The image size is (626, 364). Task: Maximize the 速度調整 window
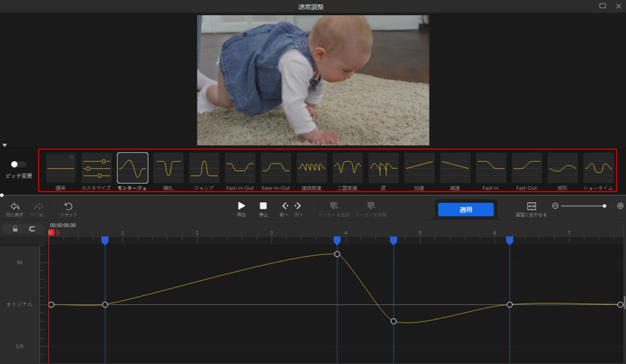(603, 6)
